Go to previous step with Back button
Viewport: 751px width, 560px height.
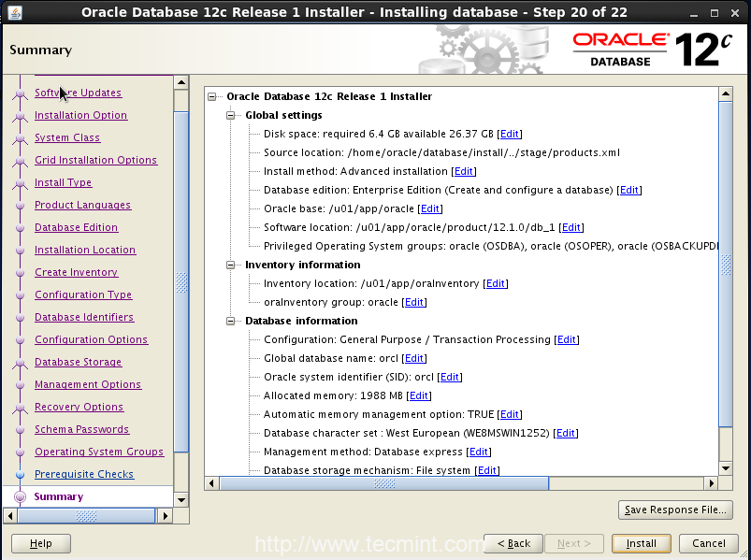point(513,543)
